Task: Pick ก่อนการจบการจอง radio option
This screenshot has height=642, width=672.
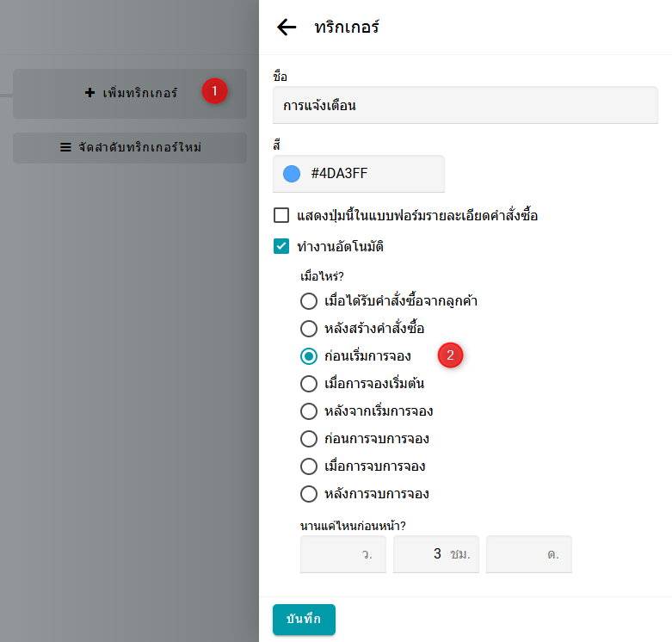Action: [x=309, y=439]
